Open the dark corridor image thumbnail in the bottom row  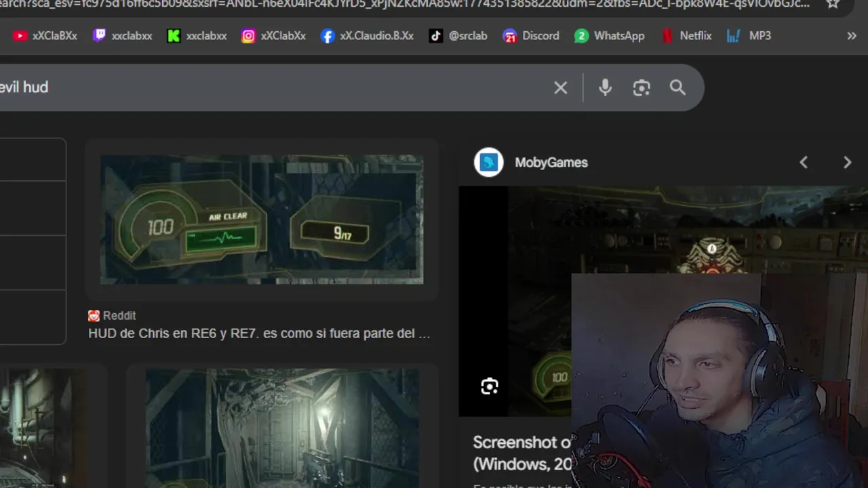[x=282, y=428]
